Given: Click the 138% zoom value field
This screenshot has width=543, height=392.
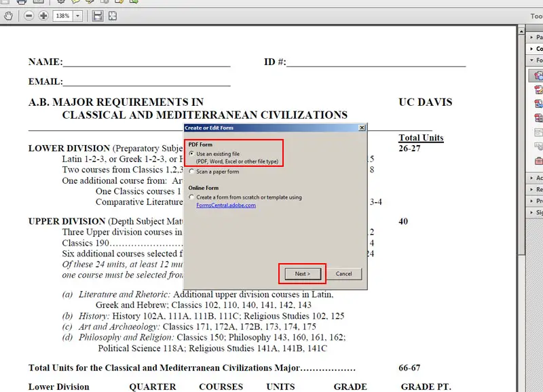Looking at the screenshot, I should tap(62, 16).
